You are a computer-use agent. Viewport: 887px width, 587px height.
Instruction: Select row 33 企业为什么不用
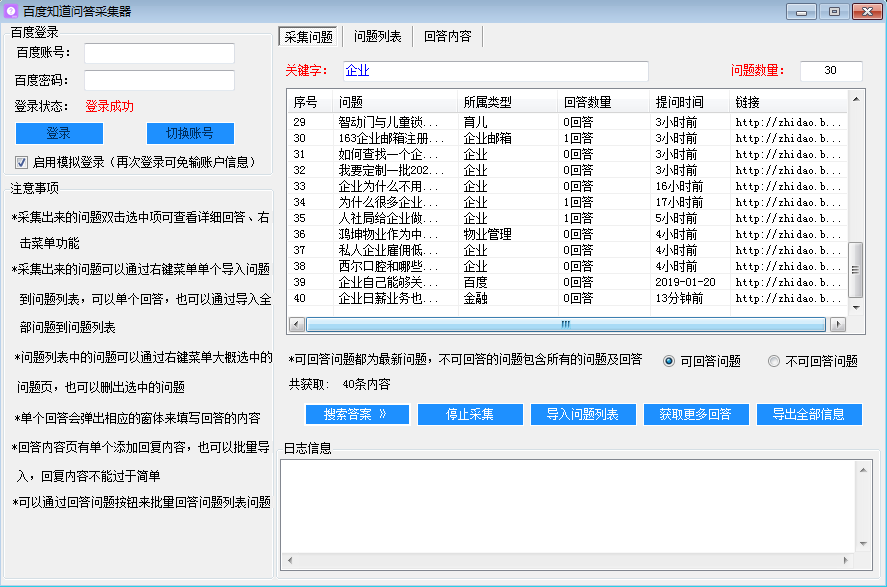pos(567,186)
